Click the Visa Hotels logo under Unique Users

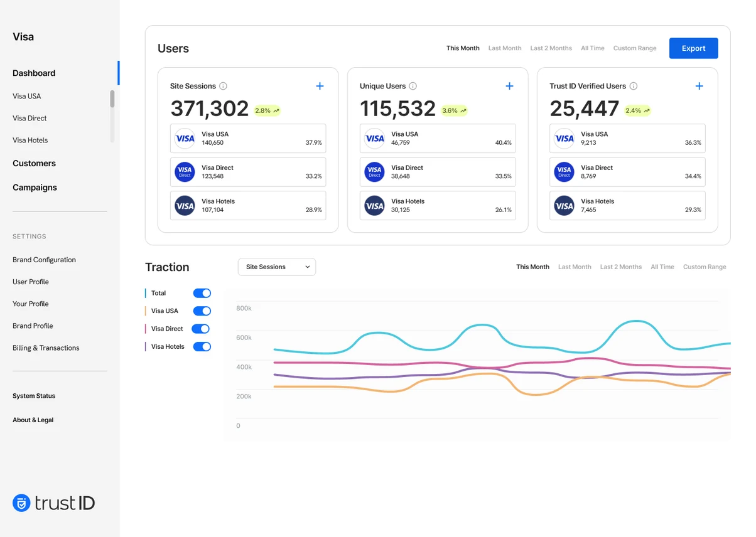pyautogui.click(x=374, y=206)
